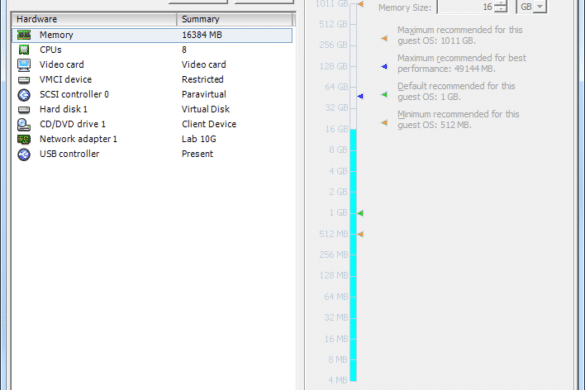585x390 pixels.
Task: Select the CPUs chip icon
Action: click(24, 50)
